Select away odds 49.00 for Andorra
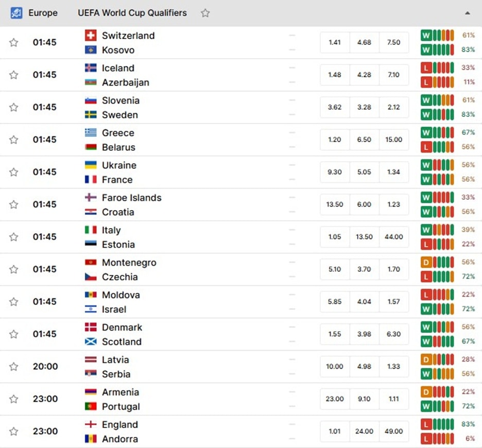The image size is (482, 448). click(394, 432)
